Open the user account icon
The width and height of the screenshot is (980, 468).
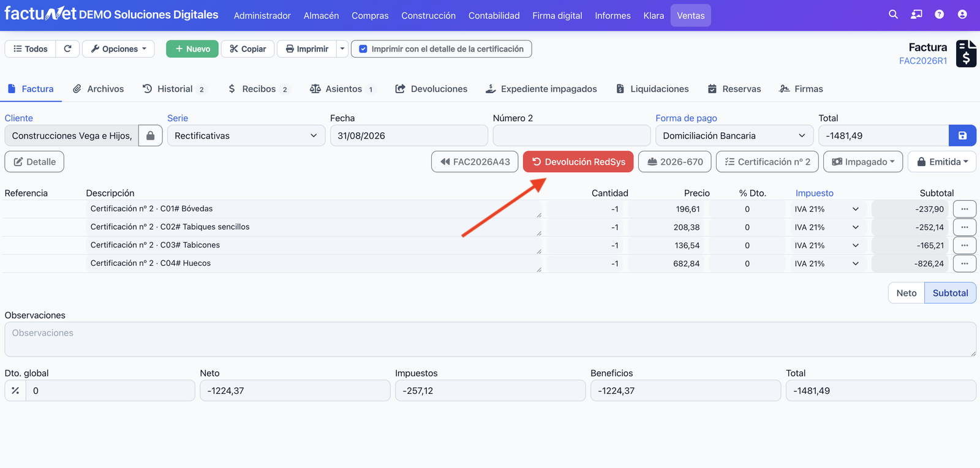pyautogui.click(x=962, y=15)
